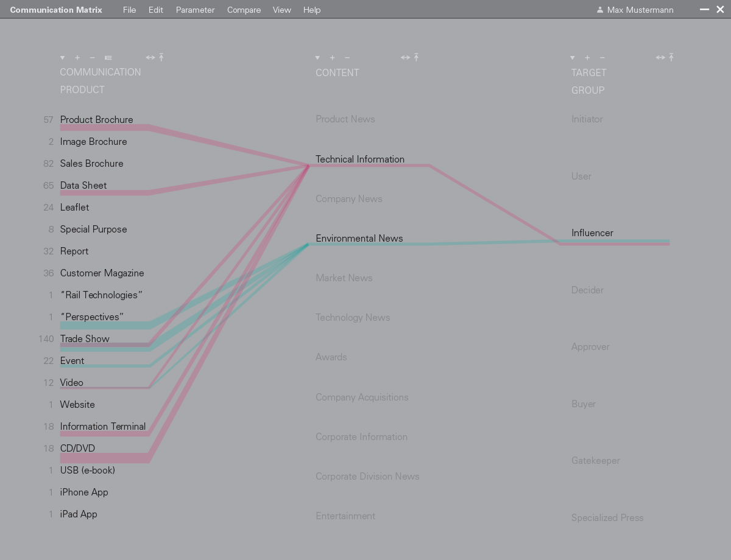The height and width of the screenshot is (560, 731).
Task: Click the "140" count beside Trade Show
Action: (46, 339)
